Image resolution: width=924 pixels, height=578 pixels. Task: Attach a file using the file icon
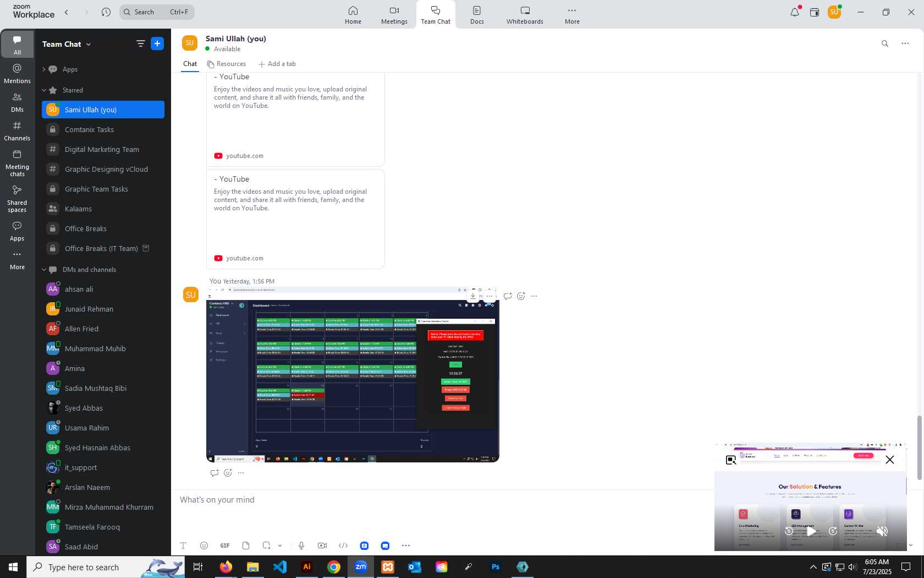[246, 546]
